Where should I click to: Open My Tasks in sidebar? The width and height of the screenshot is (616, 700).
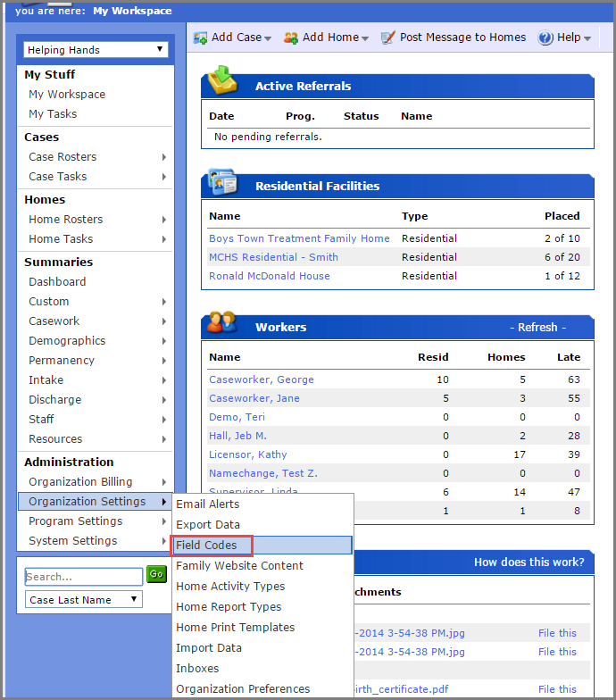pyautogui.click(x=53, y=114)
